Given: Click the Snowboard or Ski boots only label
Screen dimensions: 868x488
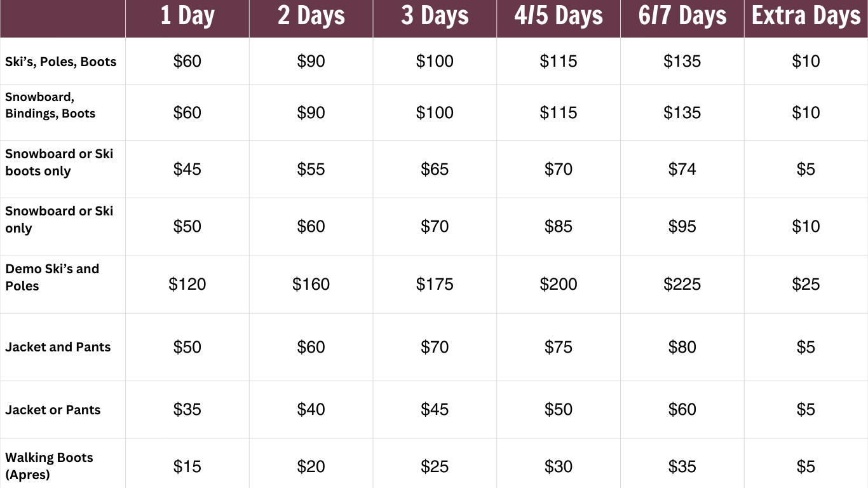Looking at the screenshot, I should 59,162.
